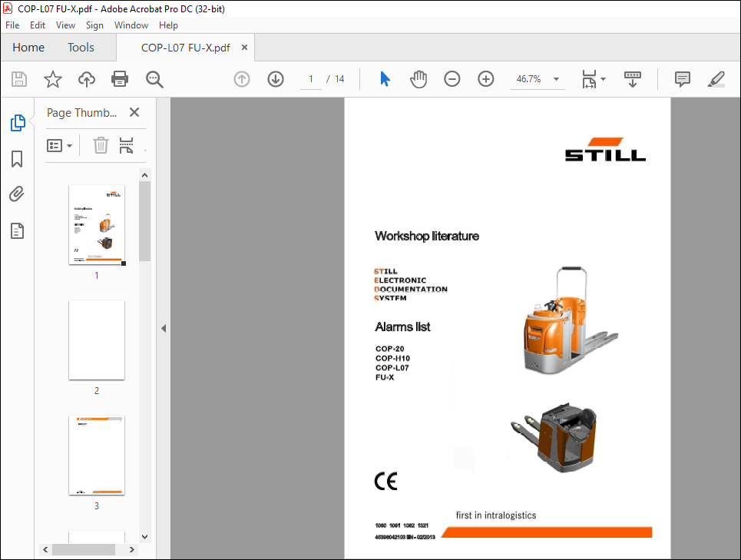Click the Save file icon

click(x=19, y=79)
